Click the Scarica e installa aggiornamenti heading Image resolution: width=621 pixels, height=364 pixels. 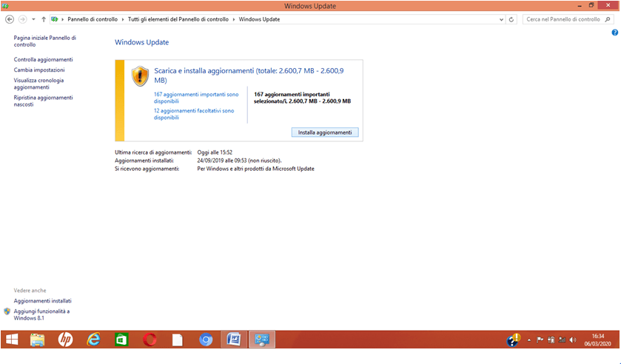pos(249,75)
